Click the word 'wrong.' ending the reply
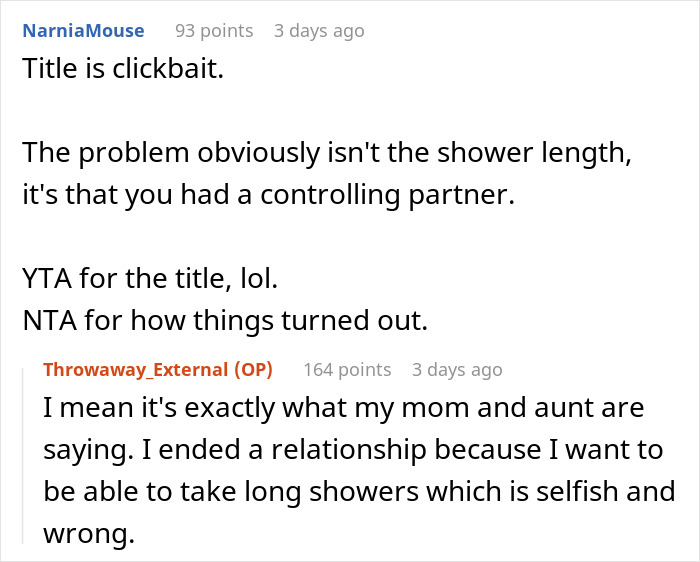 [x=89, y=534]
